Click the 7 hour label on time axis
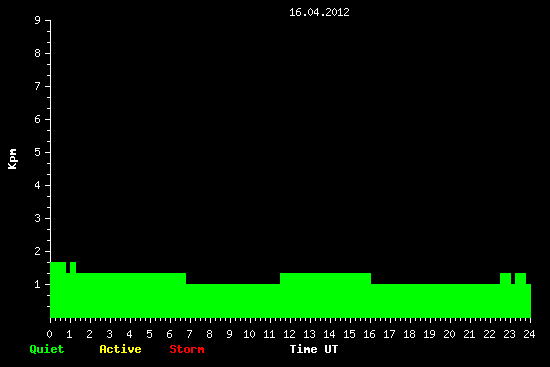This screenshot has height=367, width=550. click(189, 334)
